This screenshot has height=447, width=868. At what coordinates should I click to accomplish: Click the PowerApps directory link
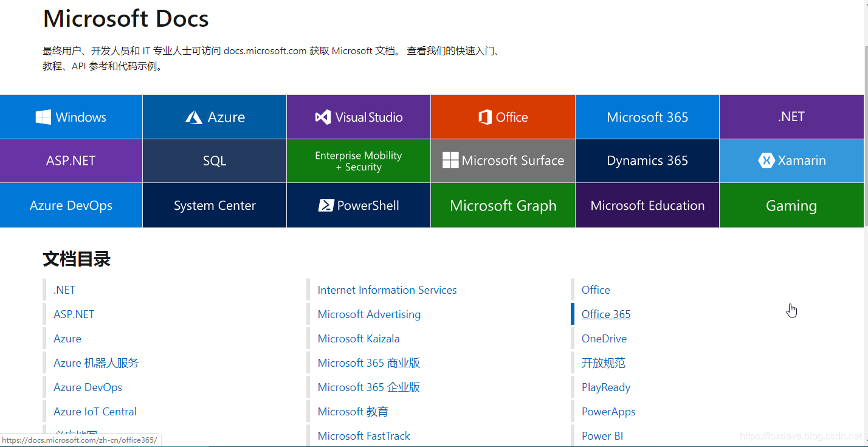coord(608,412)
